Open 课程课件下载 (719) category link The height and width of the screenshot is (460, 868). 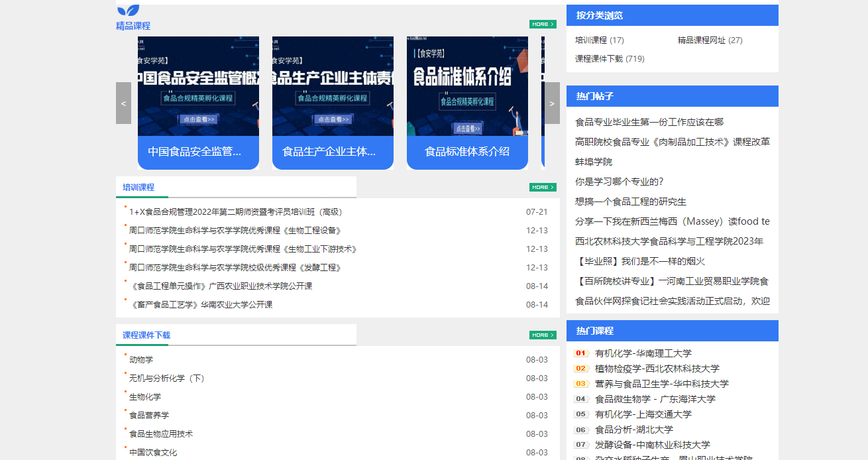click(x=609, y=59)
